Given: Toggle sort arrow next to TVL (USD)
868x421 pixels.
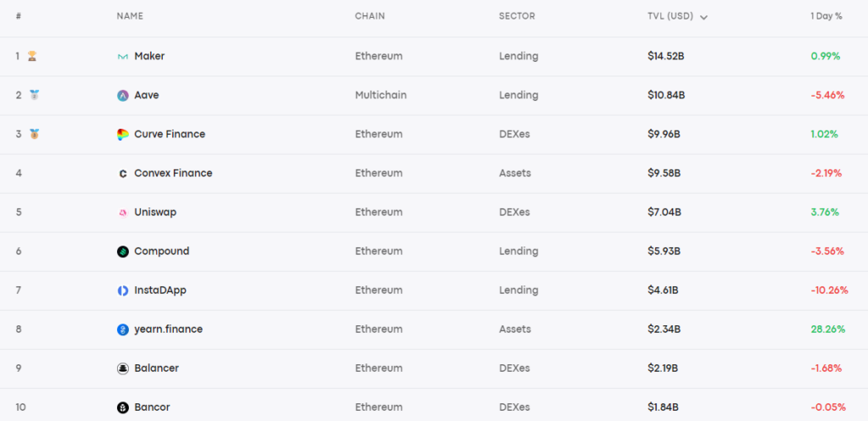Looking at the screenshot, I should pyautogui.click(x=704, y=17).
